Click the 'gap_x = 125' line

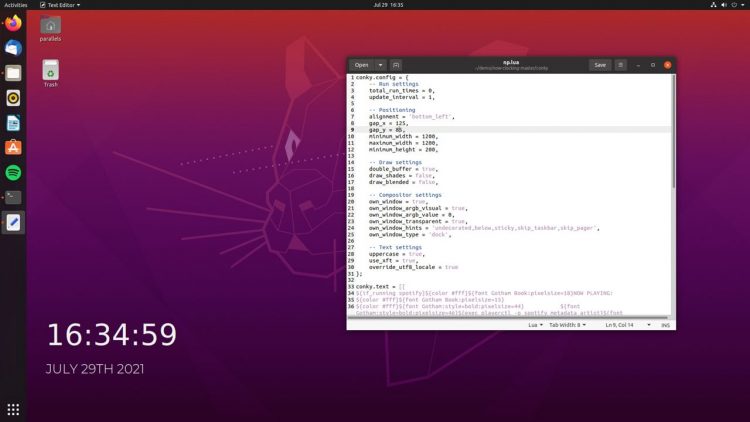[x=388, y=123]
